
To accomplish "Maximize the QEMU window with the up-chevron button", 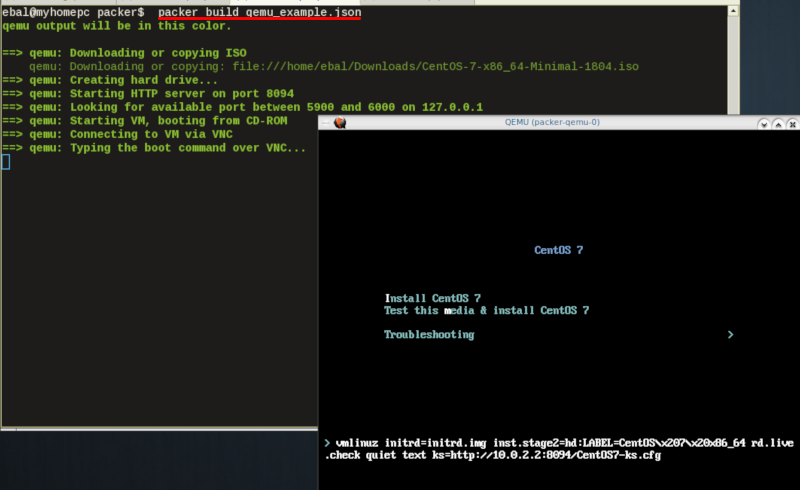I will pos(778,124).
